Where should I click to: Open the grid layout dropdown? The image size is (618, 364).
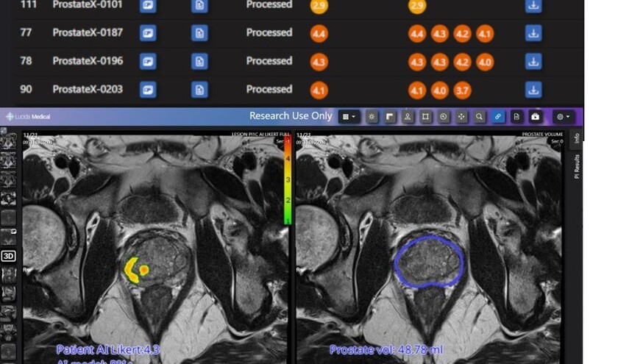click(x=349, y=117)
